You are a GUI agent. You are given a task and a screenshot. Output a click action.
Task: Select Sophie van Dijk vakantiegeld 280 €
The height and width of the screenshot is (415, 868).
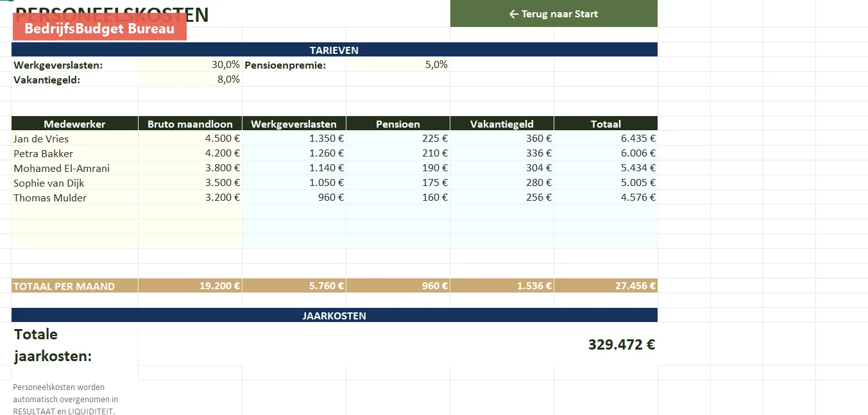[502, 183]
